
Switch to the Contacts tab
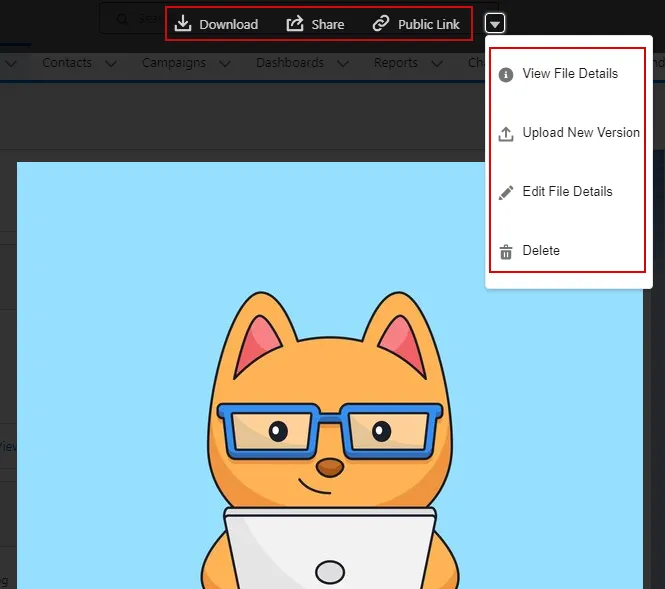pos(67,63)
